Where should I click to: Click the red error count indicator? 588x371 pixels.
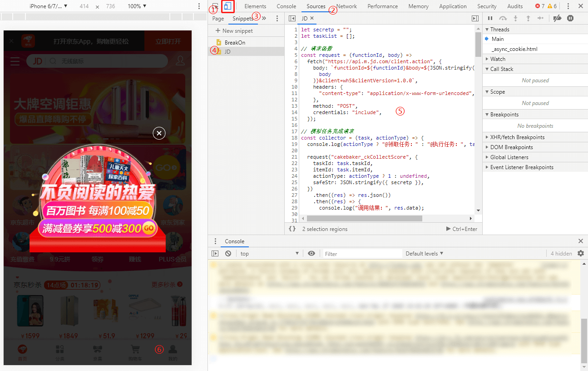pyautogui.click(x=540, y=6)
